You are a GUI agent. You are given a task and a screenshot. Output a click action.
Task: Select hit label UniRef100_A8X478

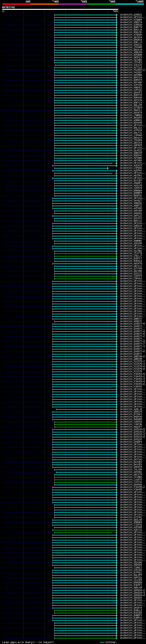(x=131, y=263)
